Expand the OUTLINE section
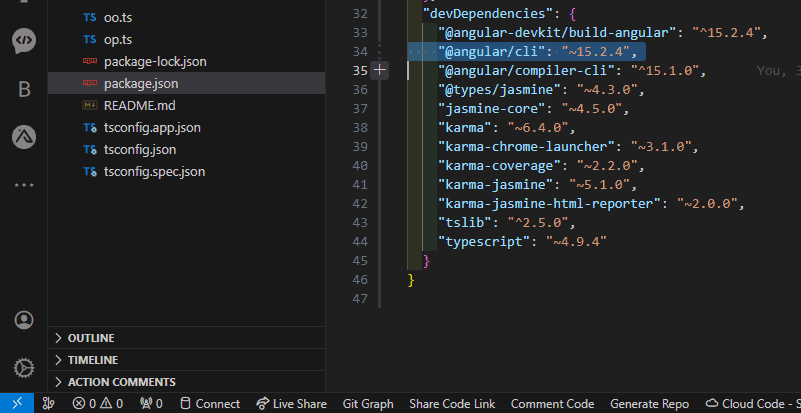This screenshot has height=413, width=801. pos(186,338)
